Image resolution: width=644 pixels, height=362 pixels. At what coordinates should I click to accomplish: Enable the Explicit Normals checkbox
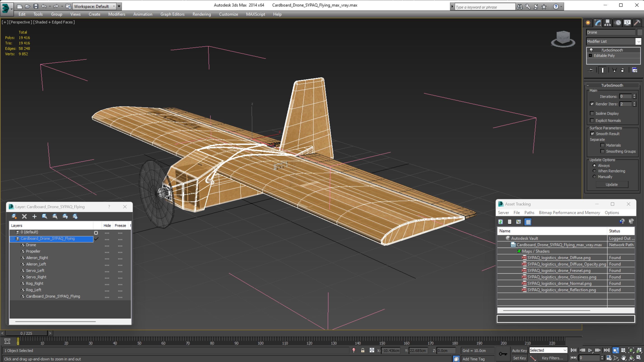pos(592,120)
